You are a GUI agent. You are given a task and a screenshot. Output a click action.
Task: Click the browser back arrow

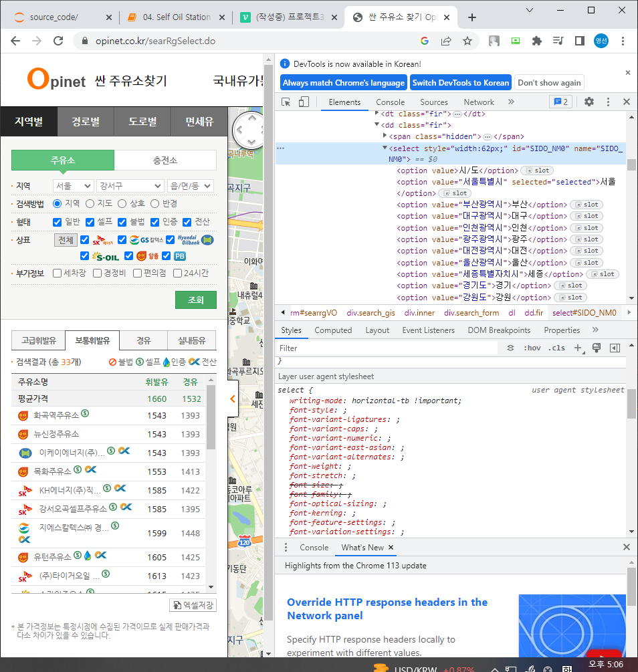[15, 41]
